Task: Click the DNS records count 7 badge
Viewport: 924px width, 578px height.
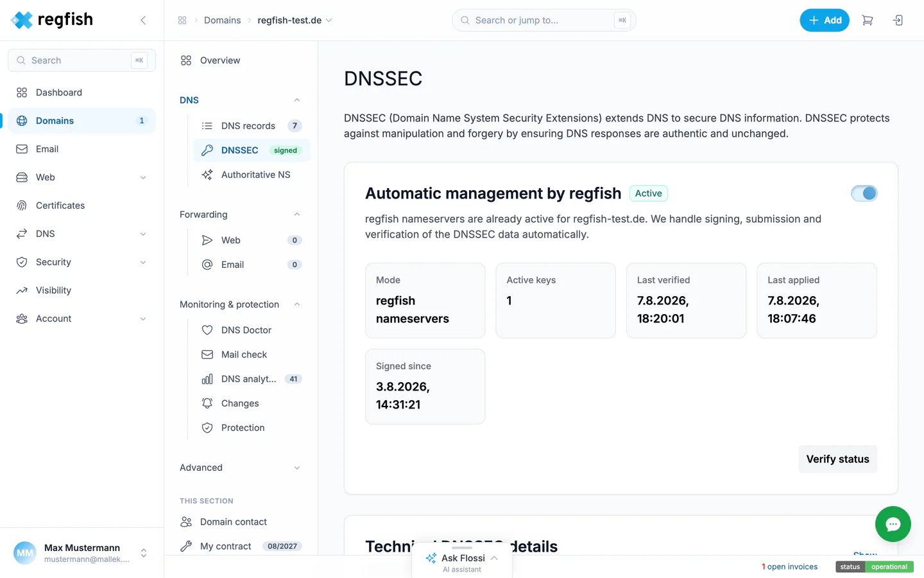Action: pyautogui.click(x=295, y=126)
